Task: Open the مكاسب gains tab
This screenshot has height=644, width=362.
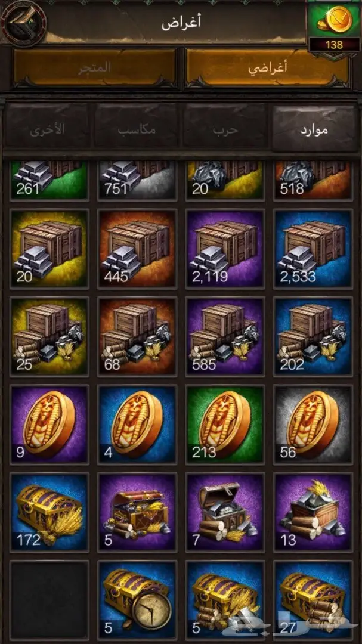Action: [136, 129]
